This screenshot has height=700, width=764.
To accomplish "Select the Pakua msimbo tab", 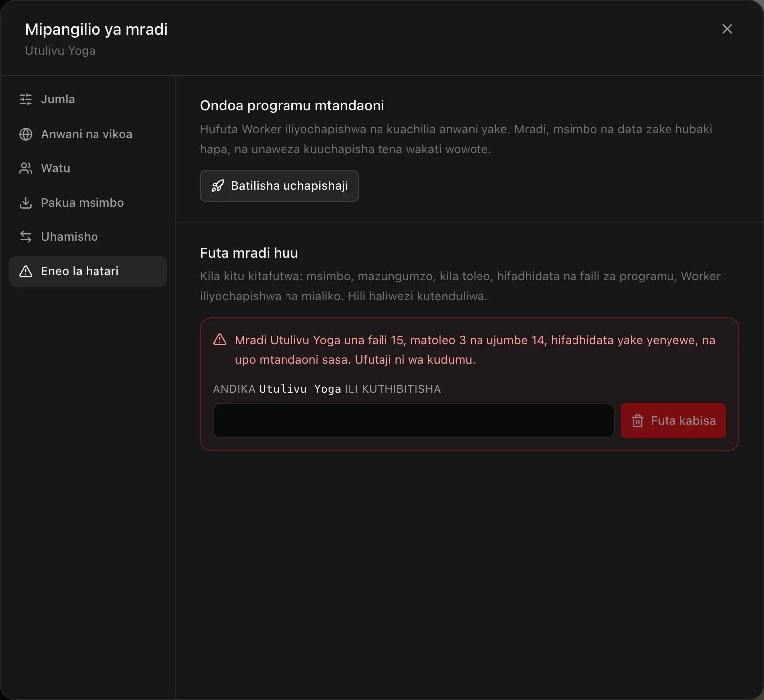I will click(x=88, y=203).
